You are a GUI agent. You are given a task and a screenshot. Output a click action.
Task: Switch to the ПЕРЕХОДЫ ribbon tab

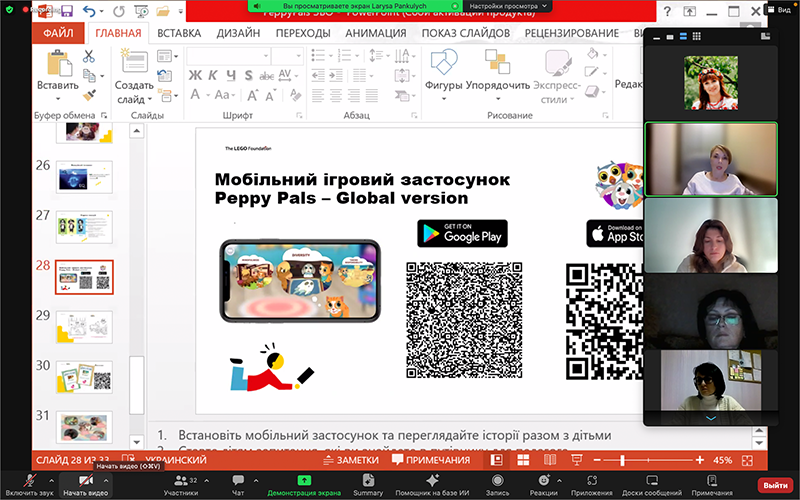click(x=303, y=33)
